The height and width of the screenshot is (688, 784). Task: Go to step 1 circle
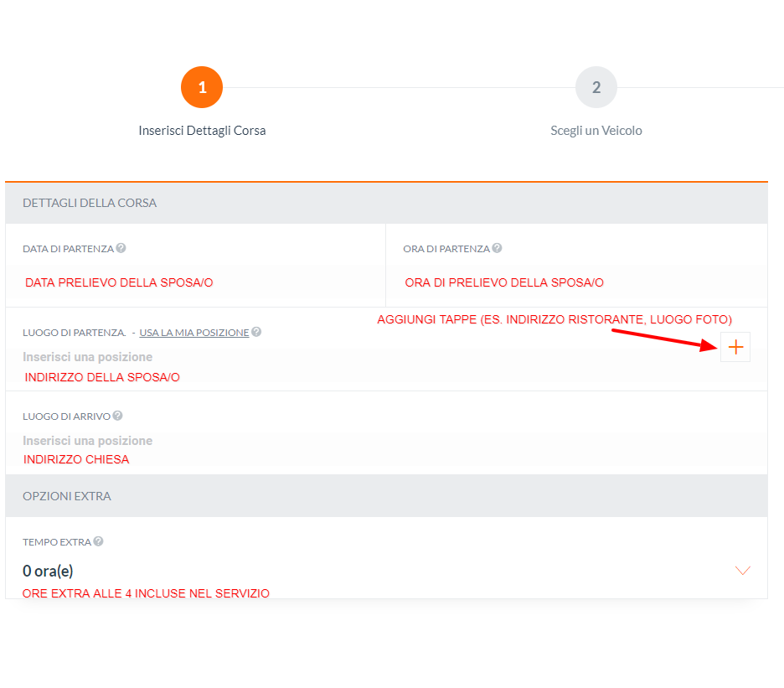point(202,87)
